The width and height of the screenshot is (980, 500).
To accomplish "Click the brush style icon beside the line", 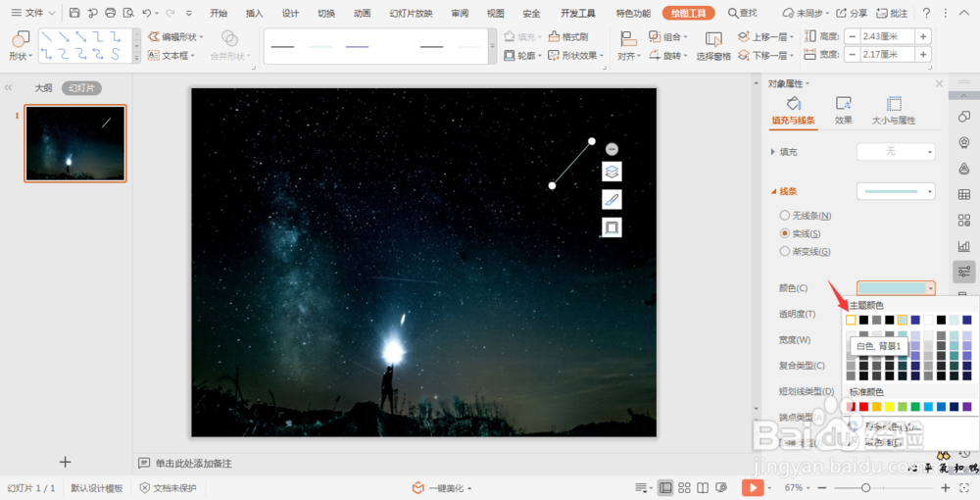I will coord(612,199).
